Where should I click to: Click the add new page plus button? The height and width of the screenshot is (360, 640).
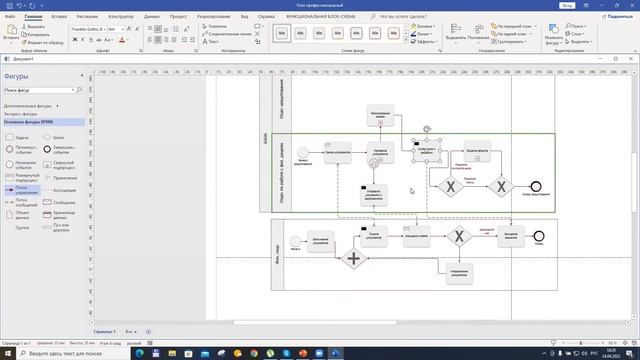(148, 332)
